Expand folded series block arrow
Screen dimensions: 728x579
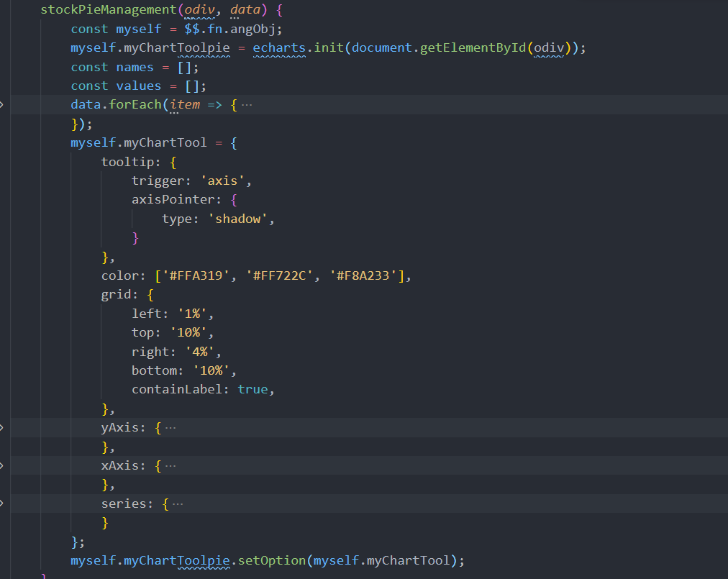(2, 503)
